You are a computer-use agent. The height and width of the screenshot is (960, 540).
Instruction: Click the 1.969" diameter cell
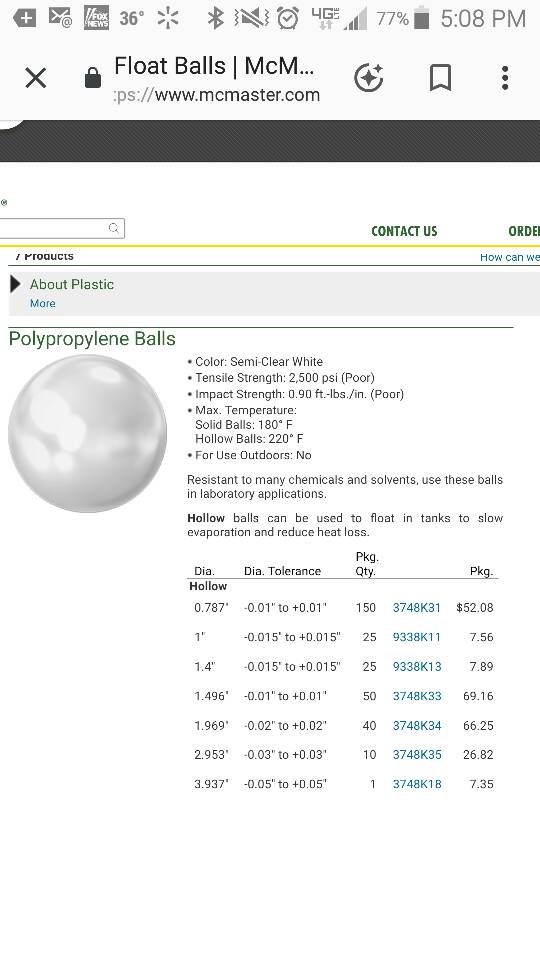tap(211, 725)
